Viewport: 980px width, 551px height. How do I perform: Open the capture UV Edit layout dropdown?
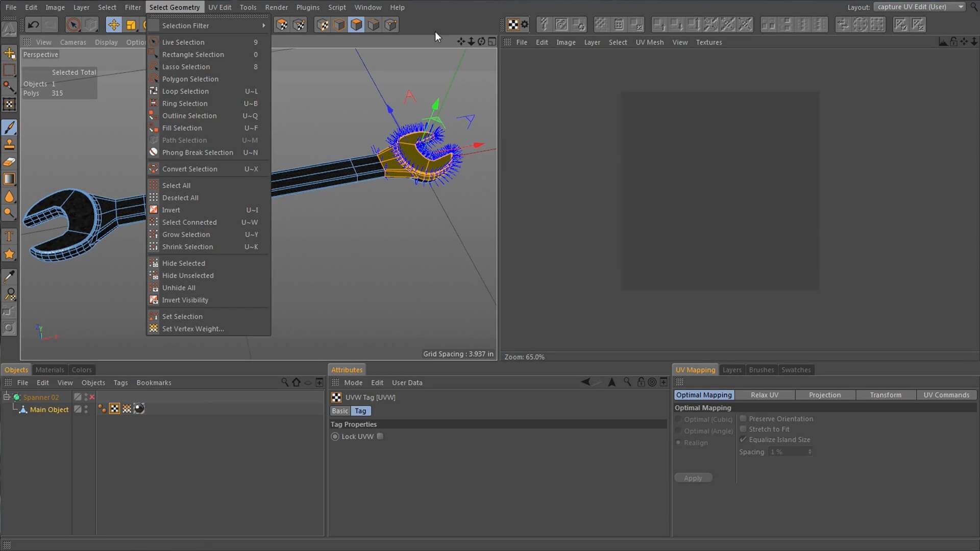[919, 7]
